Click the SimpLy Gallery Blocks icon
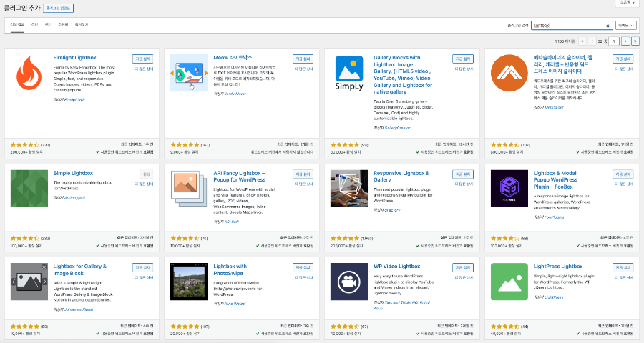 coord(349,73)
